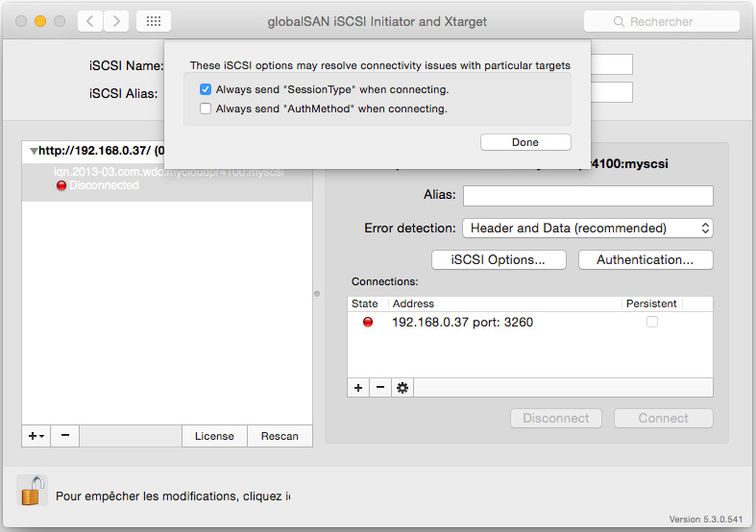Viewport: 756px width, 532px height.
Task: Remove connection with minus button
Action: 380,388
